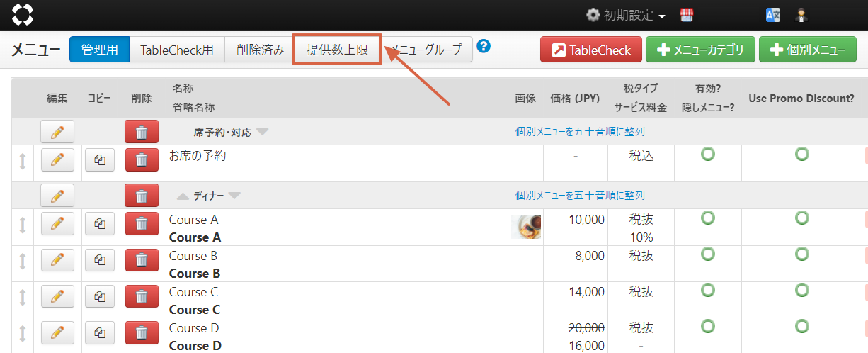This screenshot has height=353, width=868.
Task: Open Course A image thumbnail
Action: (x=526, y=227)
